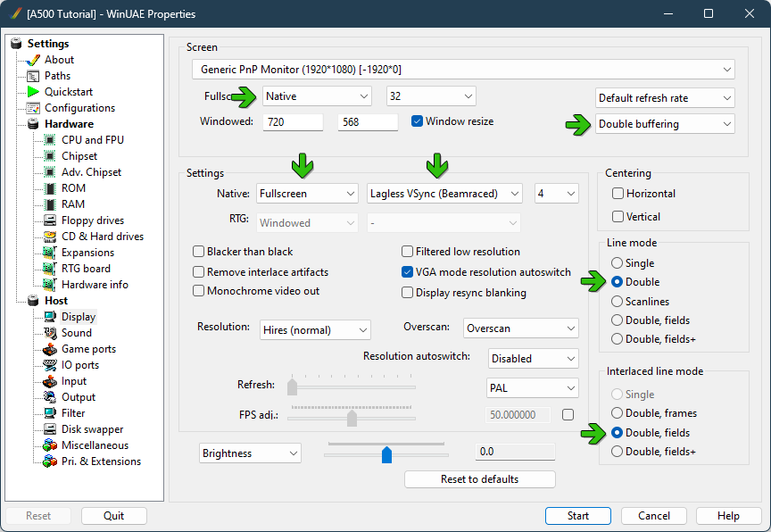Open the Filter settings page
The image size is (771, 532).
pos(73,413)
